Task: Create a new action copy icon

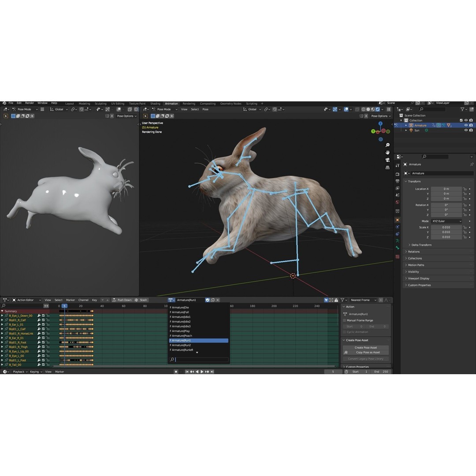Action: pyautogui.click(x=213, y=300)
